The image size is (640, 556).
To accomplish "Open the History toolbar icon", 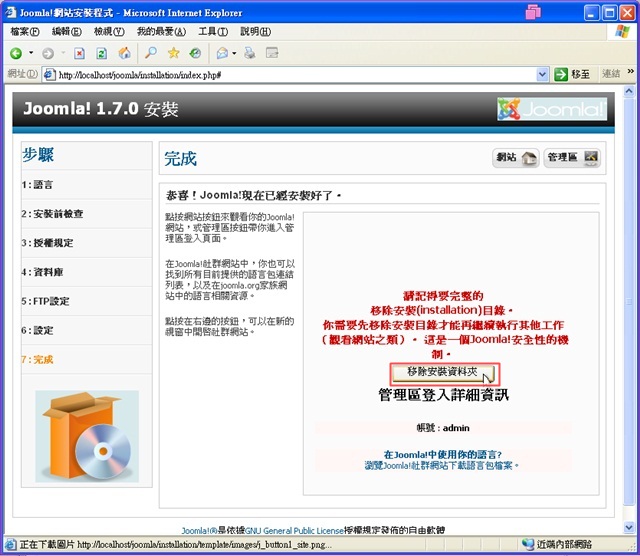I will [x=196, y=53].
